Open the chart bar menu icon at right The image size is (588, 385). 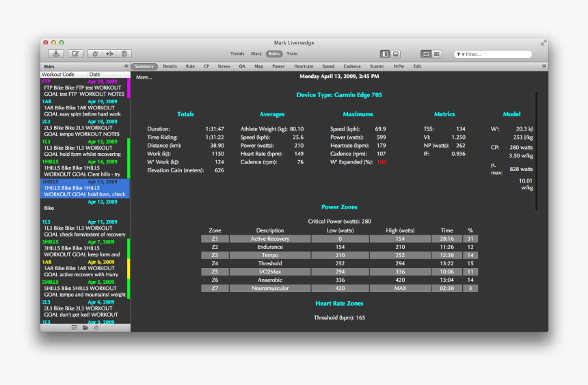pyautogui.click(x=544, y=66)
